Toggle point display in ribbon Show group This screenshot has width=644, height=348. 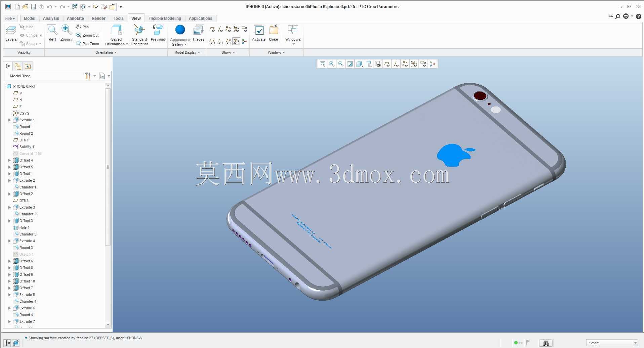(x=228, y=29)
